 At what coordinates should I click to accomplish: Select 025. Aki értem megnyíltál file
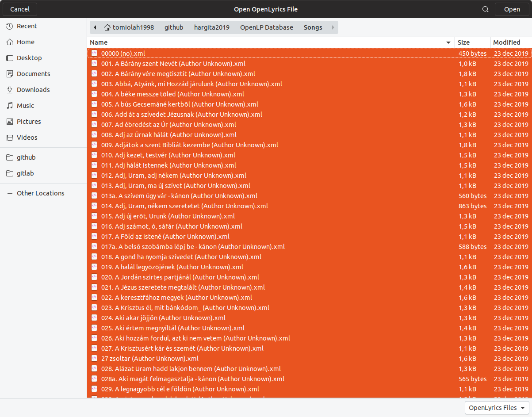pyautogui.click(x=310, y=328)
